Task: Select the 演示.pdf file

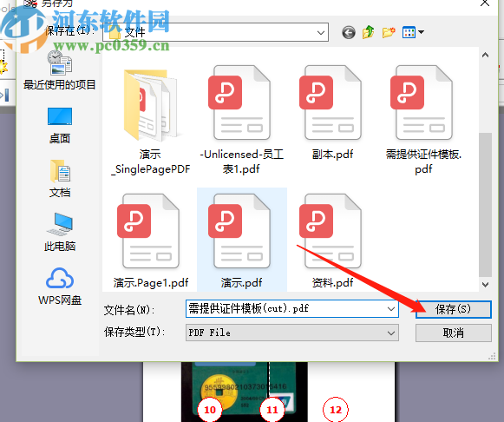Action: pos(241,241)
